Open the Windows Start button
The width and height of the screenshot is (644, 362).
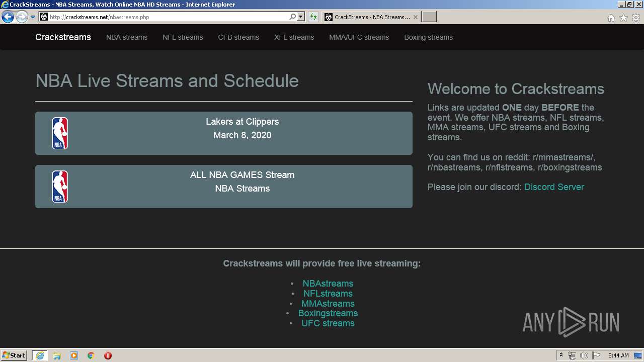click(x=14, y=355)
